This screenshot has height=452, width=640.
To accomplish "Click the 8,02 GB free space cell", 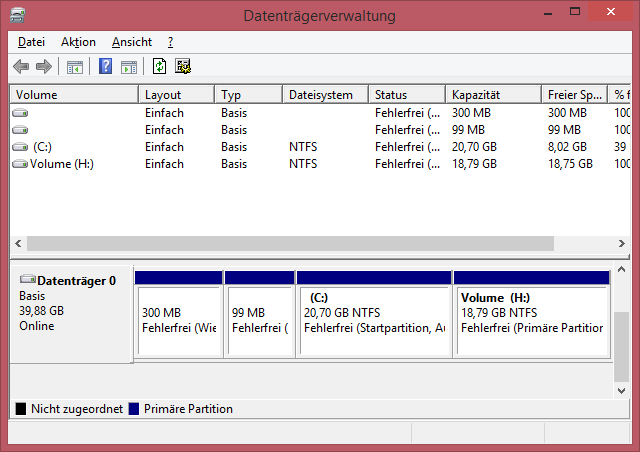I will pyautogui.click(x=567, y=147).
